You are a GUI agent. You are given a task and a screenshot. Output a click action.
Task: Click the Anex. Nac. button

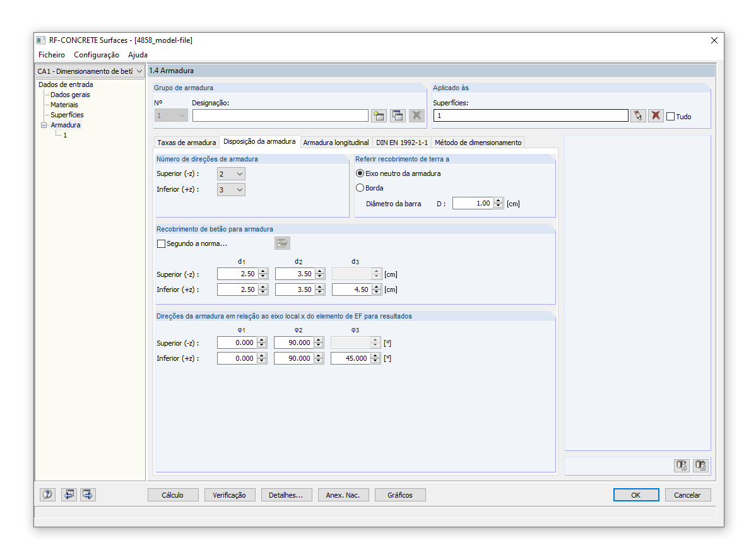click(343, 495)
